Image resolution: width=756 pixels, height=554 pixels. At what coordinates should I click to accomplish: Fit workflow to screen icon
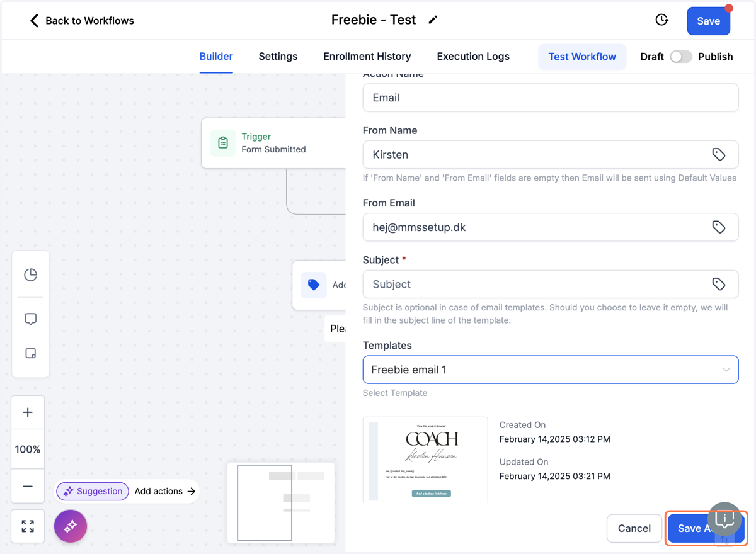[28, 526]
